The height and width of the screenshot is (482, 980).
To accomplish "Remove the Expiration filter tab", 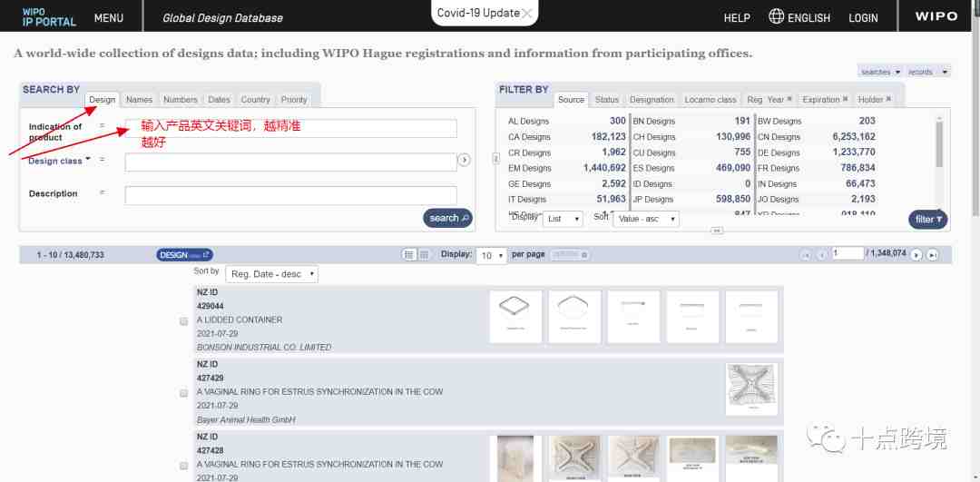I will (845, 99).
